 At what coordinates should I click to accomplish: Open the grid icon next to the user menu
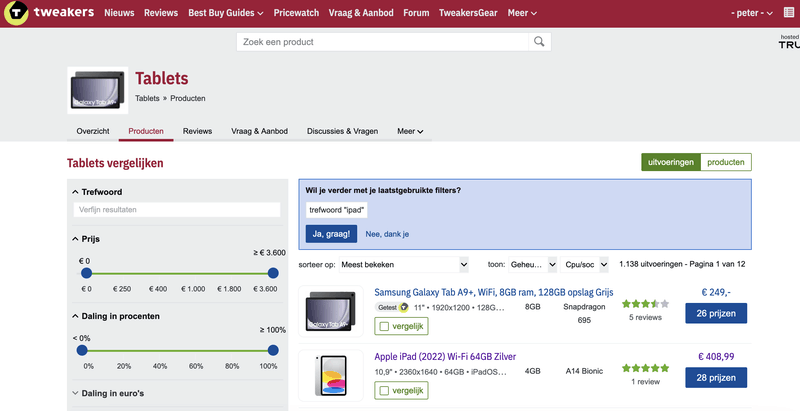tap(789, 13)
